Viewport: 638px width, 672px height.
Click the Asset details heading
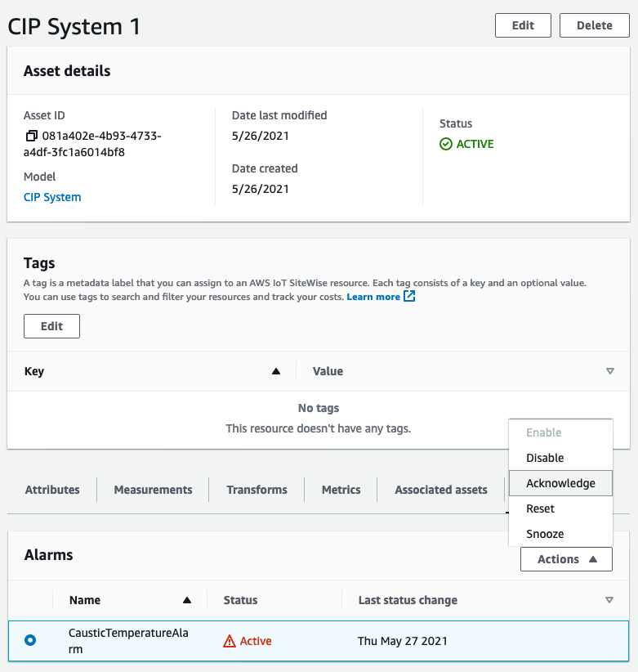click(67, 71)
